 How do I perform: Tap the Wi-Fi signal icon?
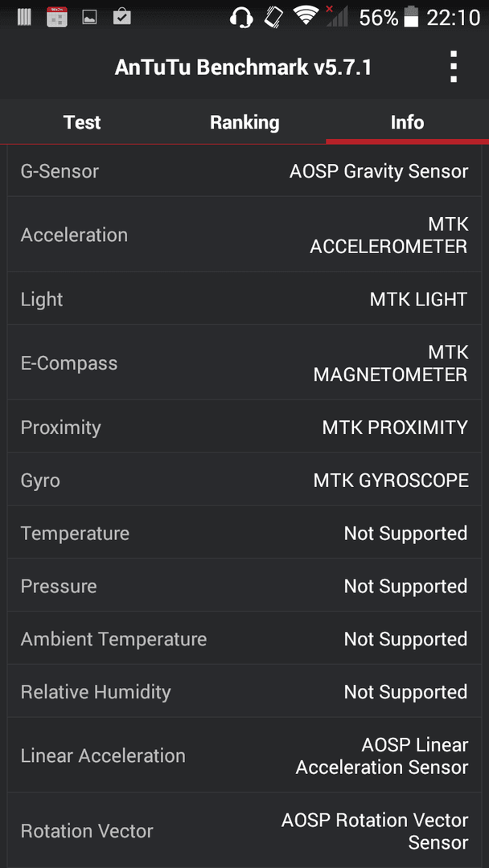click(306, 17)
